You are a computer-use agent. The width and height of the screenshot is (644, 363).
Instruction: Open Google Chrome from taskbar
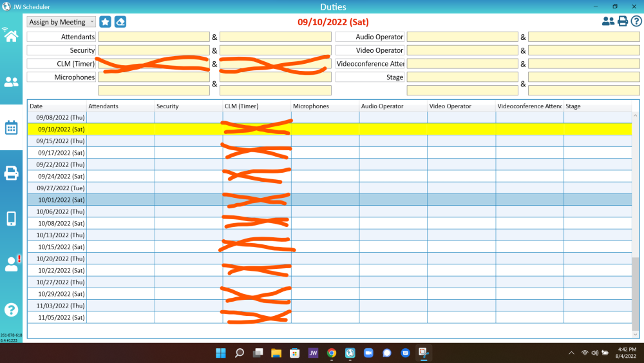pyautogui.click(x=332, y=353)
